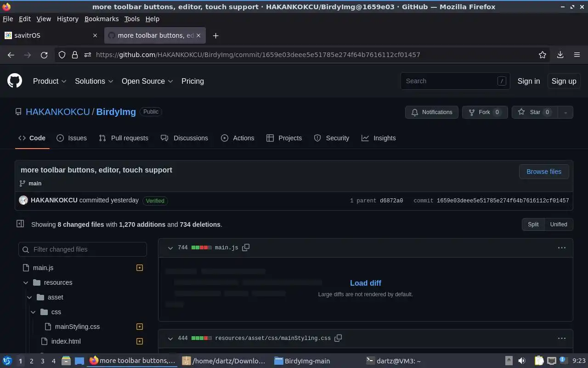Image resolution: width=588 pixels, height=368 pixels.
Task: Close the savitrOS browser tab
Action: pos(95,35)
